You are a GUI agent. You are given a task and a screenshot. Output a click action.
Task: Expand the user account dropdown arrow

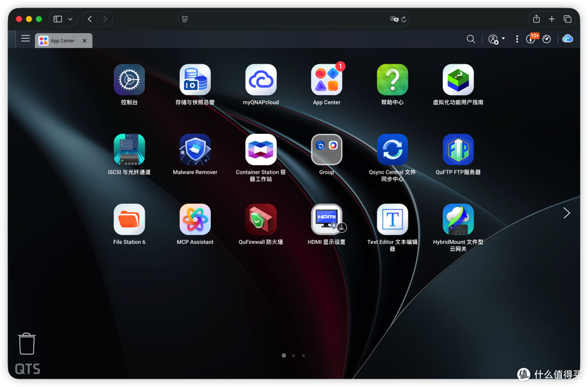pyautogui.click(x=503, y=39)
